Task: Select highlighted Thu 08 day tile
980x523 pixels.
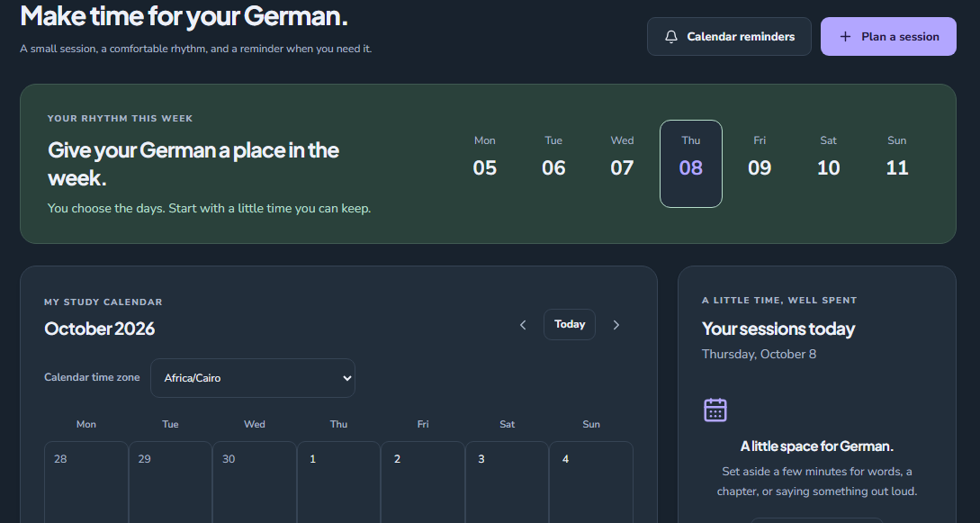Action: point(691,164)
